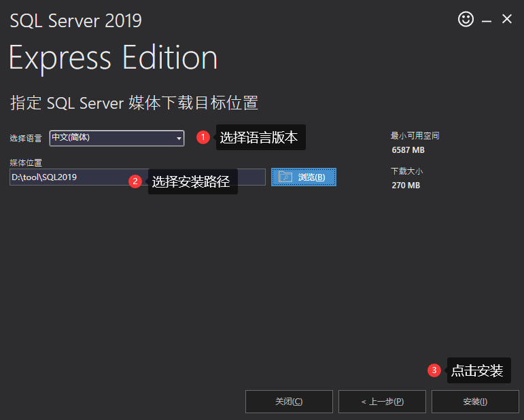Click the smiley feedback icon

[x=466, y=19]
